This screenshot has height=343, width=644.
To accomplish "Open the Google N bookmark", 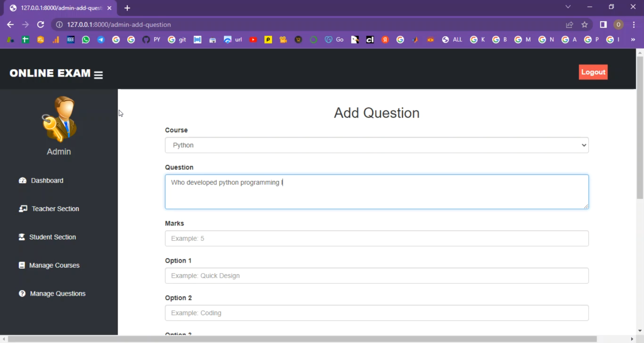I will [x=546, y=39].
